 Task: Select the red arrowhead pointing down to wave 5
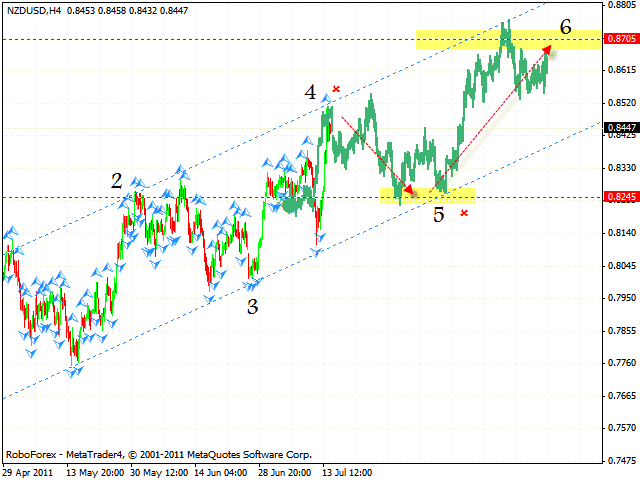point(408,188)
